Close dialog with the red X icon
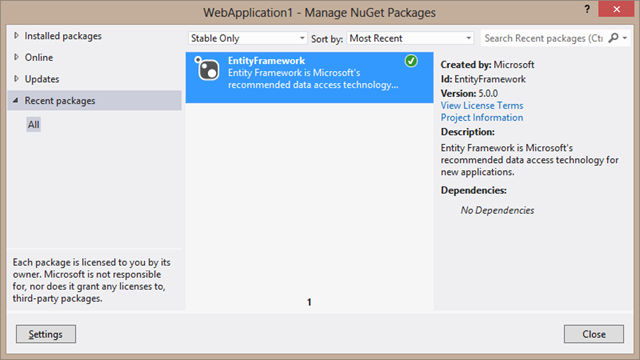This screenshot has height=360, width=640. click(616, 9)
